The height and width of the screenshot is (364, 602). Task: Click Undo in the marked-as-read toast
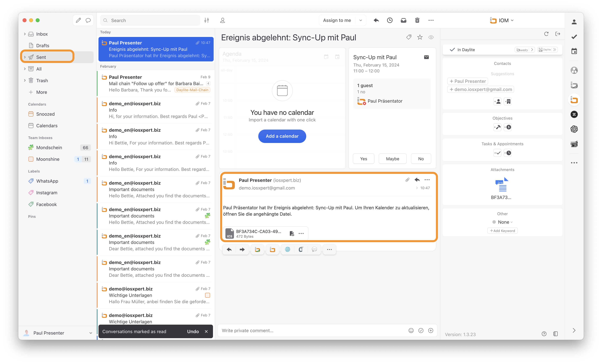point(193,331)
